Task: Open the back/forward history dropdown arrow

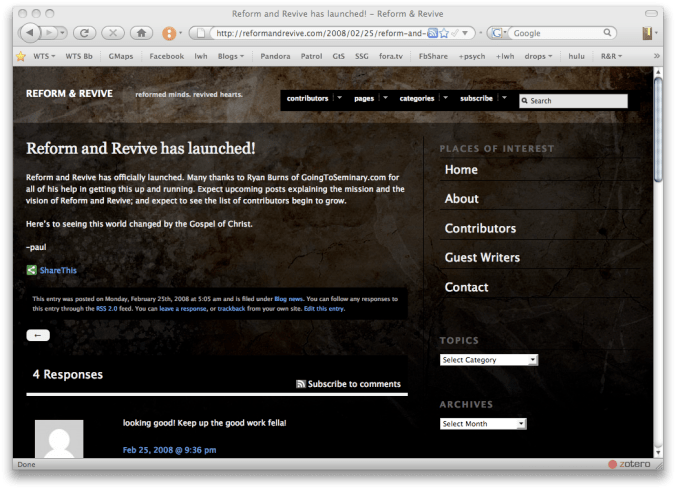Action: [x=63, y=33]
